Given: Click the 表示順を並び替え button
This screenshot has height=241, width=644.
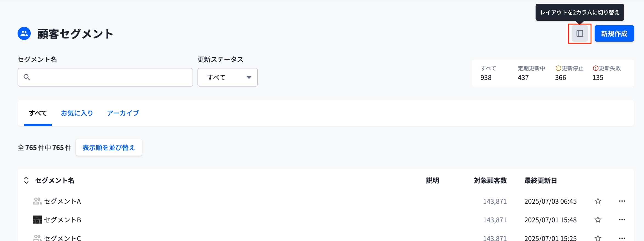Looking at the screenshot, I should click(x=109, y=148).
